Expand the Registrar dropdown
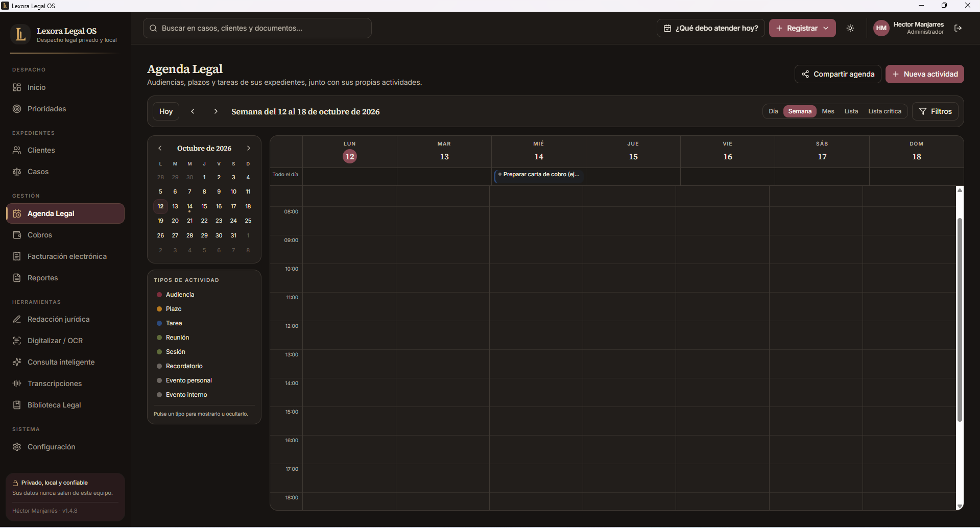This screenshot has height=528, width=980. (x=802, y=28)
